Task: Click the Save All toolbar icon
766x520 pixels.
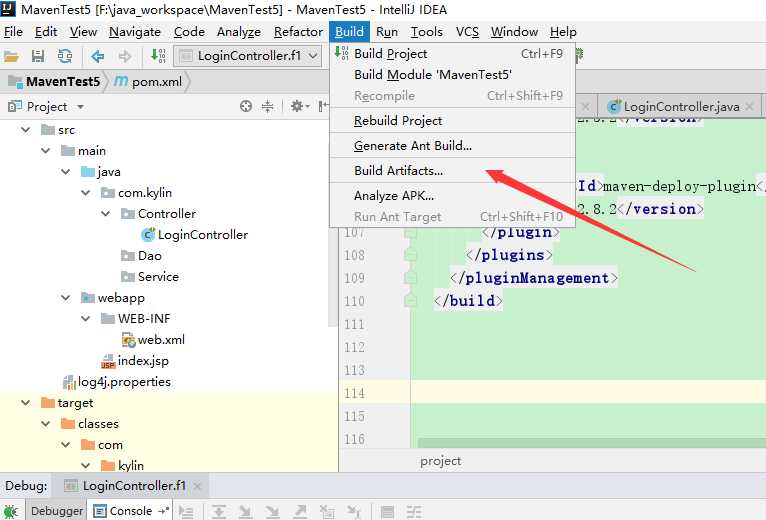Action: [x=38, y=56]
